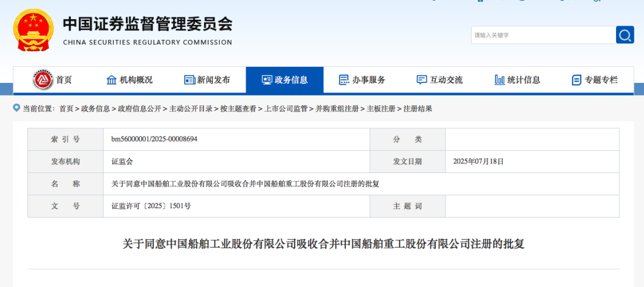Screen dimensions: 644x287
Task: Open the 新闻发布 navigation tab
Action: [207, 80]
